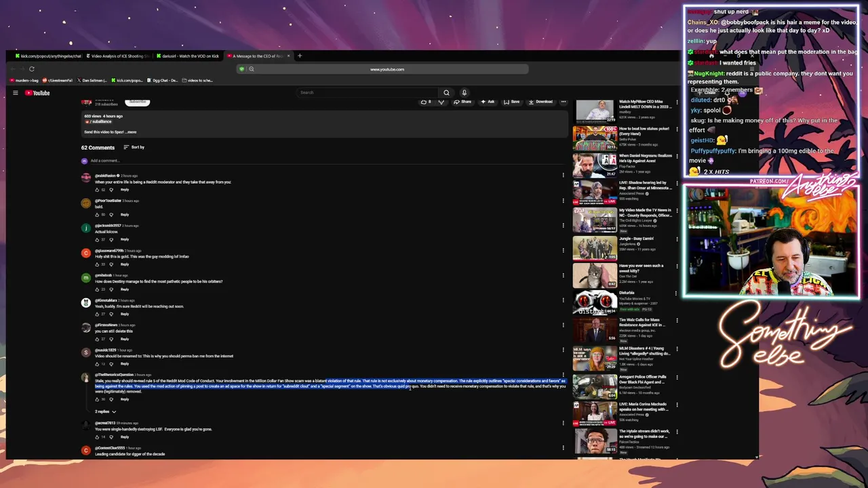Reply to the @PoorTourBaller 'bald.' comment

click(125, 215)
